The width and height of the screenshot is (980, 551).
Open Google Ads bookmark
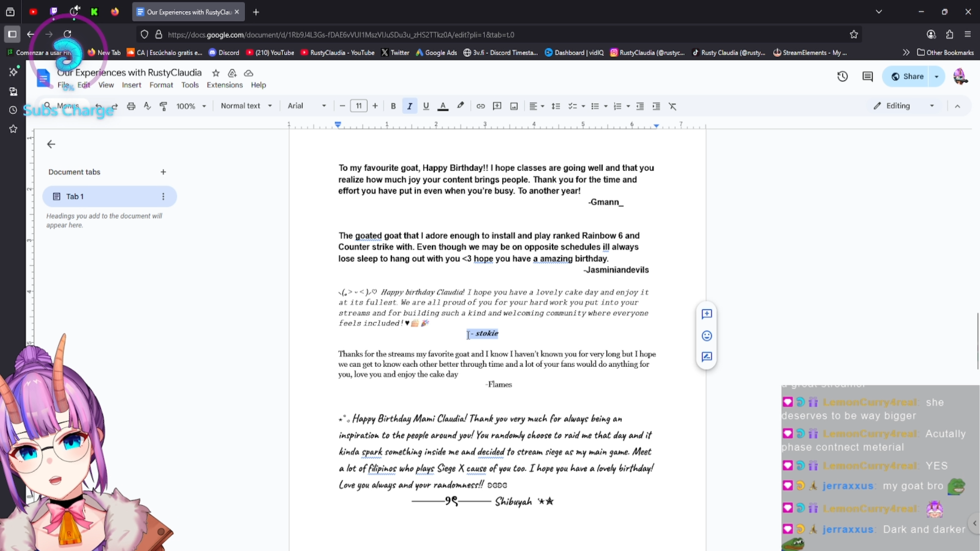tap(436, 53)
